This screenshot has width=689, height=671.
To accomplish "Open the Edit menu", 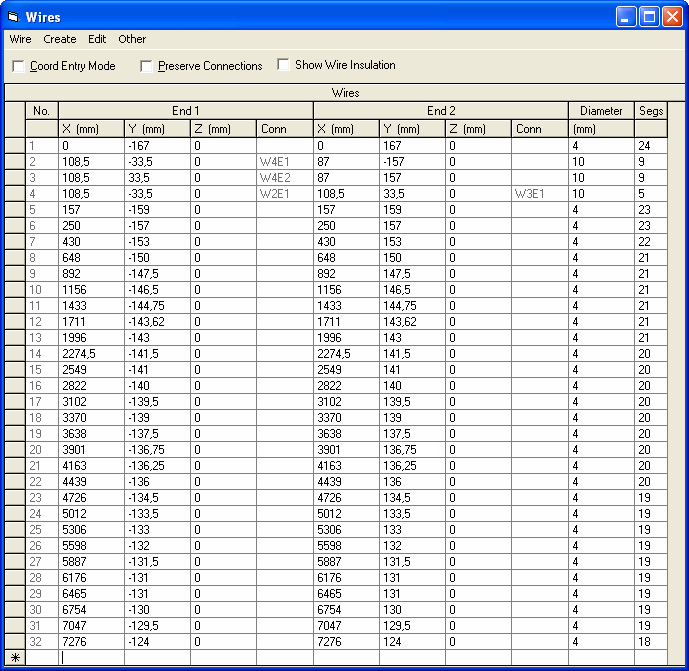I will (x=97, y=39).
